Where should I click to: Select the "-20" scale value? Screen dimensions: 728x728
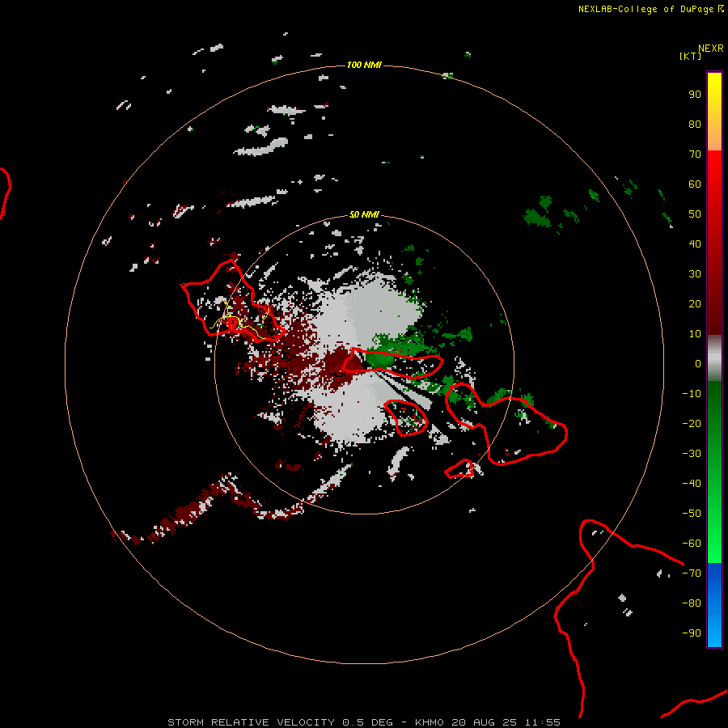(692, 424)
